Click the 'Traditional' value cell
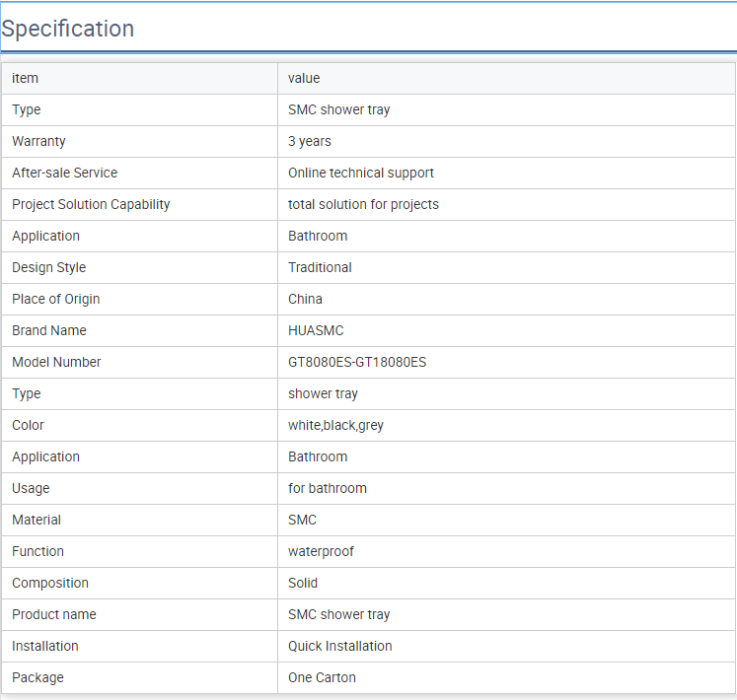This screenshot has height=700, width=737. click(506, 267)
